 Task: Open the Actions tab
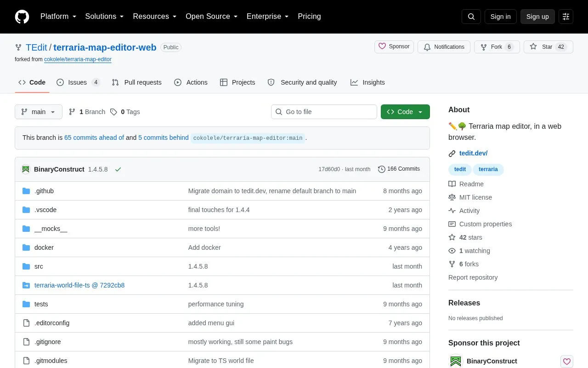coord(191,82)
